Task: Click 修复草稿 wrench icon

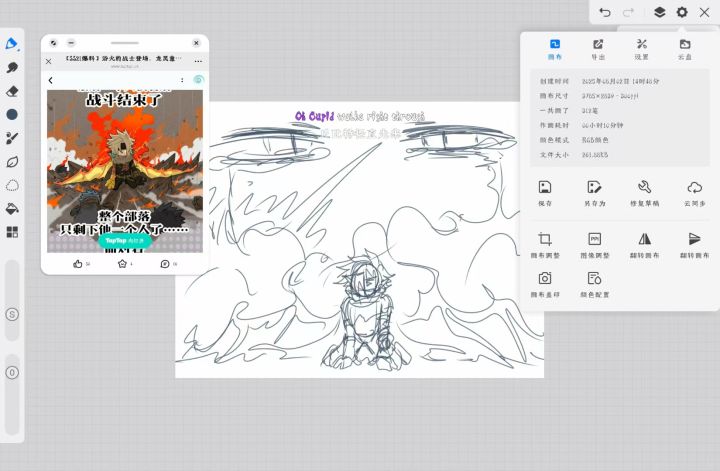Action: coord(644,193)
